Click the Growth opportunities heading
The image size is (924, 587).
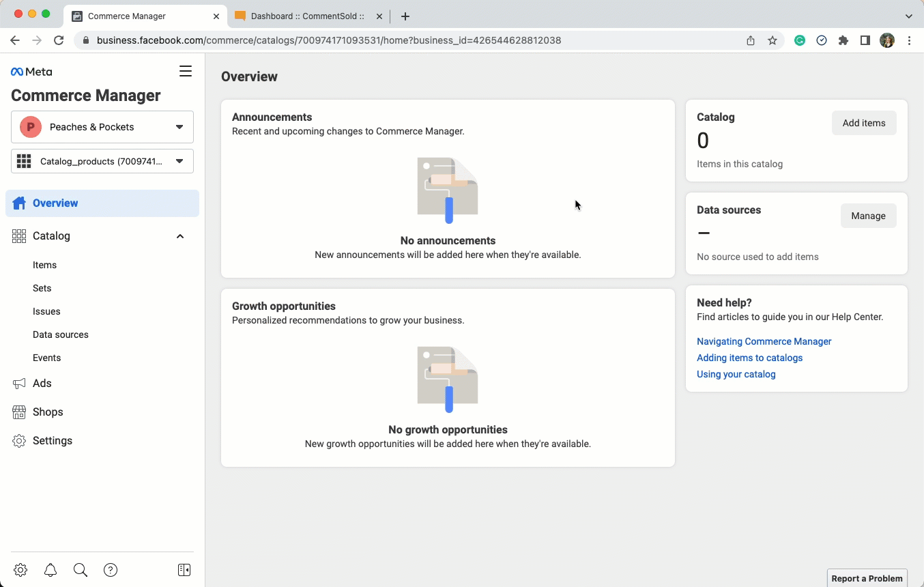point(284,306)
